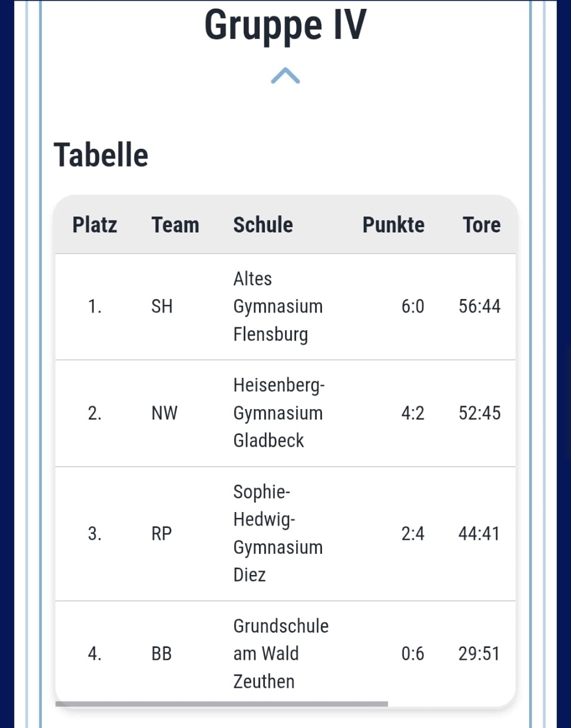571x728 pixels.
Task: Click the Tabelle heading
Action: tap(101, 155)
